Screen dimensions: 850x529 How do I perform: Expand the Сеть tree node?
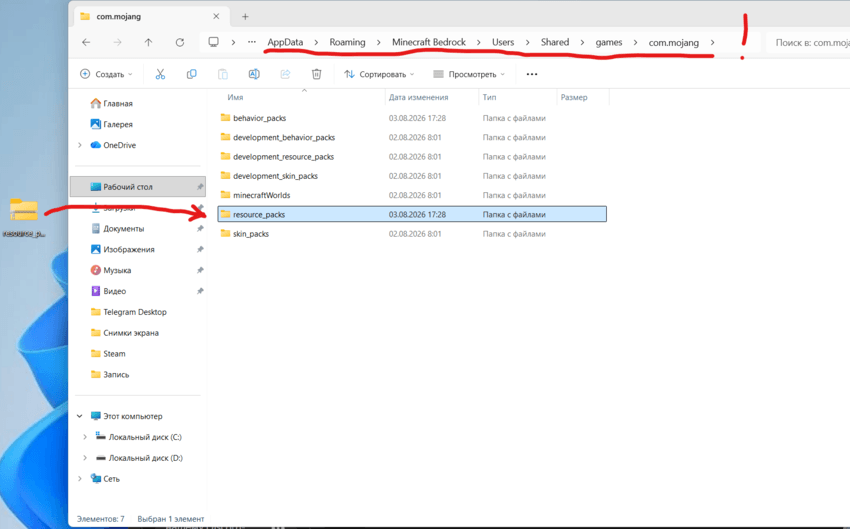(x=80, y=479)
